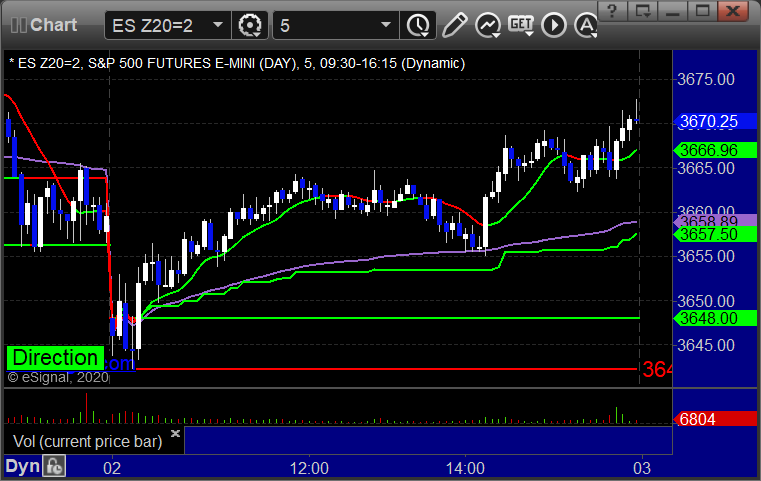Open the symbol dropdown showing ES Z20=2
This screenshot has width=761, height=481.
[x=166, y=25]
